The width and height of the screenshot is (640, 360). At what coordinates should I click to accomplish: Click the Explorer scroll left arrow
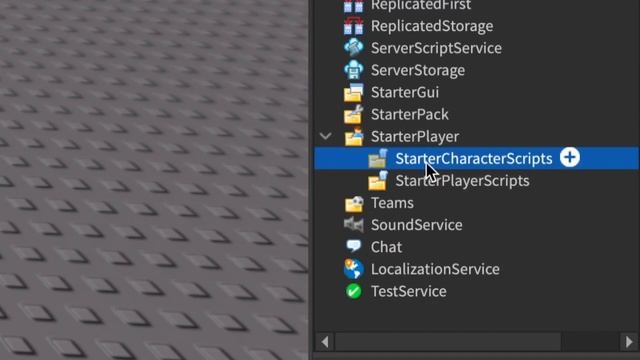tap(325, 342)
